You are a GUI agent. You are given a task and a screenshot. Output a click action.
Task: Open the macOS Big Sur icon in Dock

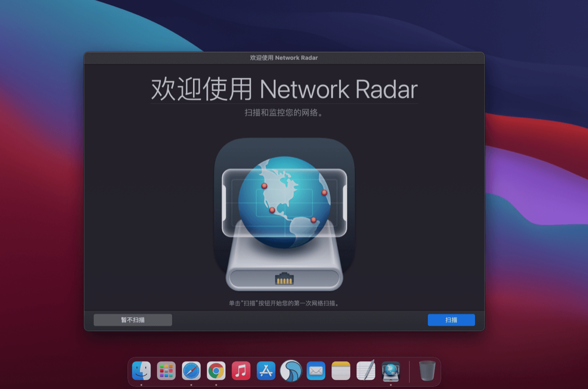click(291, 371)
